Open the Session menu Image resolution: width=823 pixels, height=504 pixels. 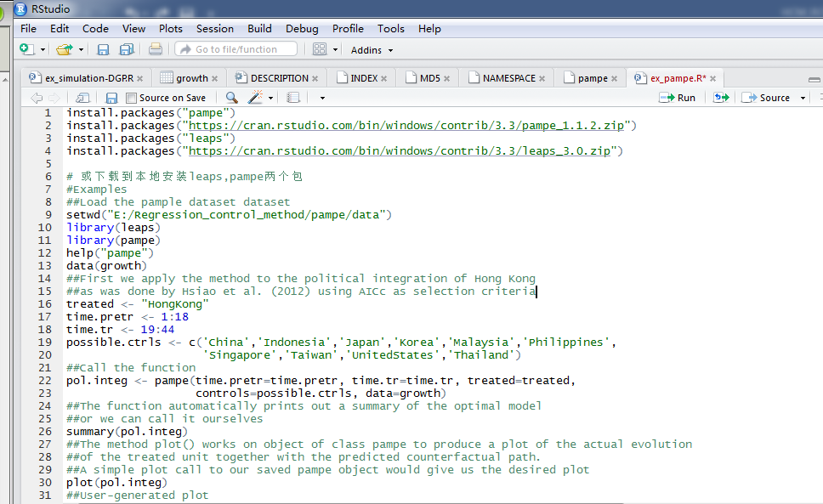pos(214,29)
